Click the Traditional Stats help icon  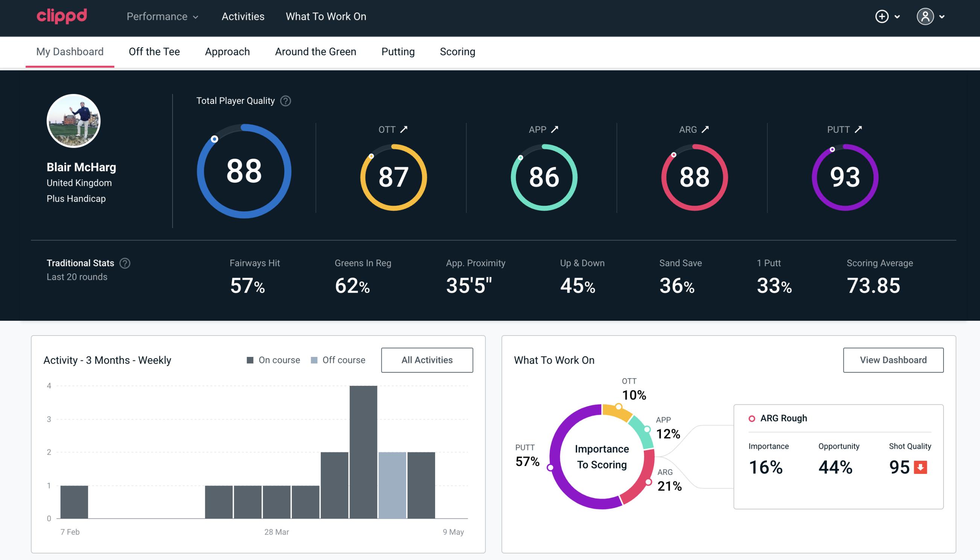tap(125, 263)
